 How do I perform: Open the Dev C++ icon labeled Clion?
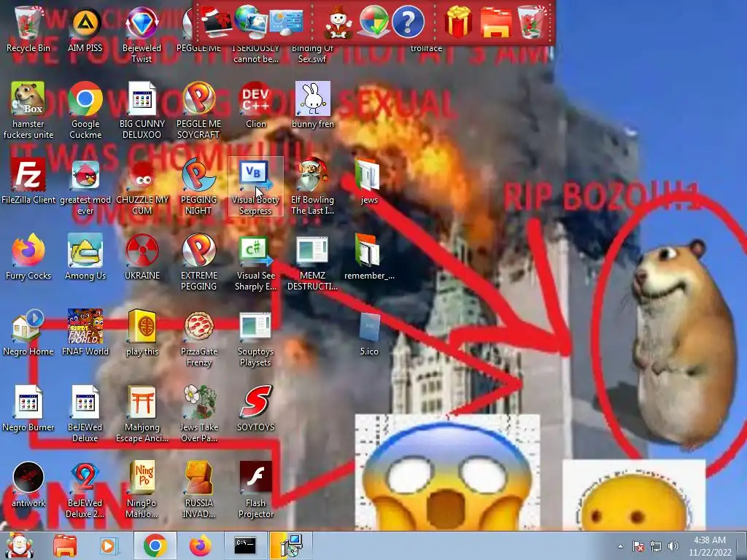click(x=256, y=105)
